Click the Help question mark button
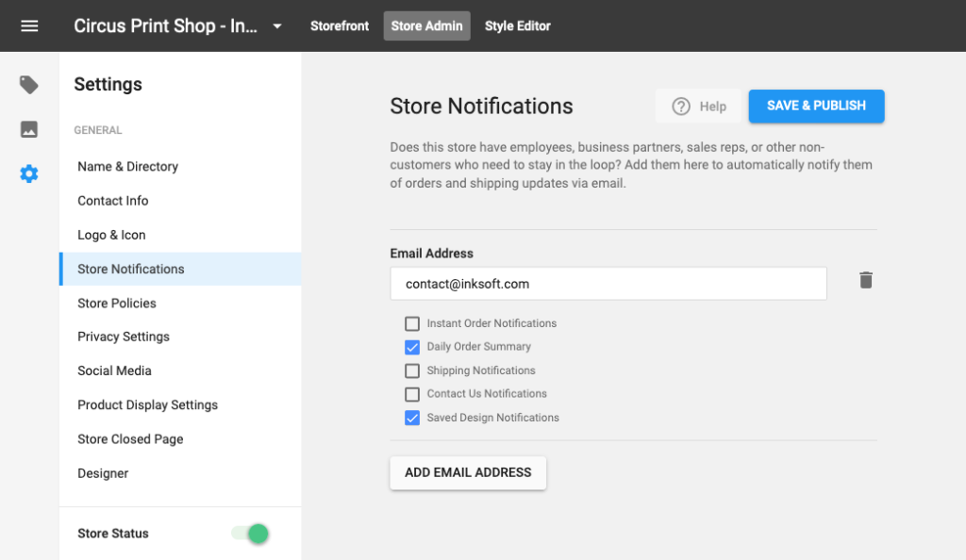The image size is (966, 560). click(699, 107)
